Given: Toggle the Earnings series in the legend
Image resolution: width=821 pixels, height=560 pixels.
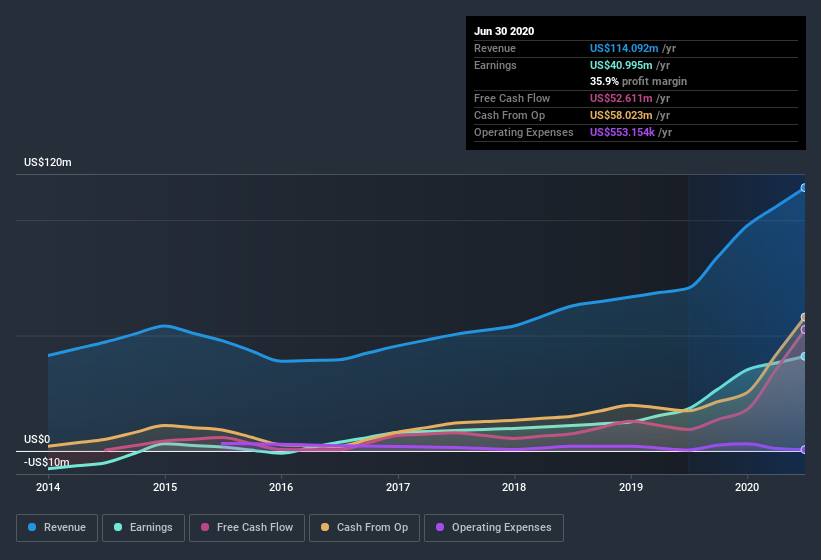Looking at the screenshot, I should 143,528.
